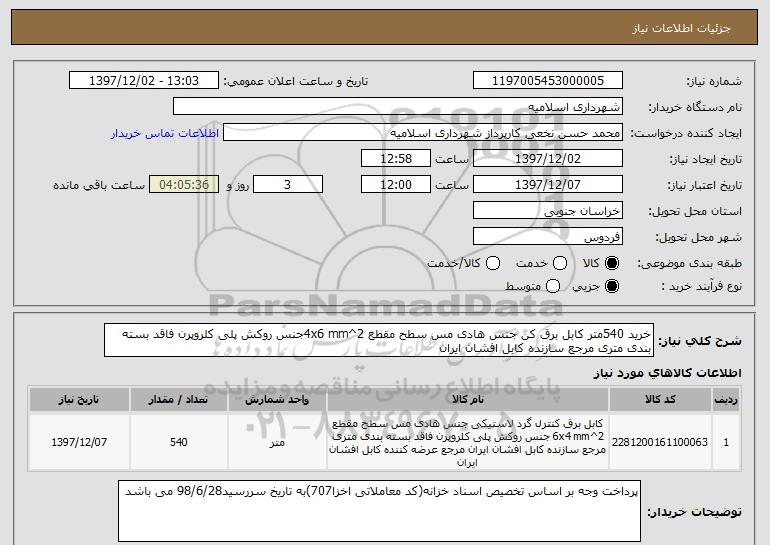Click the ردیف column header

[726, 400]
